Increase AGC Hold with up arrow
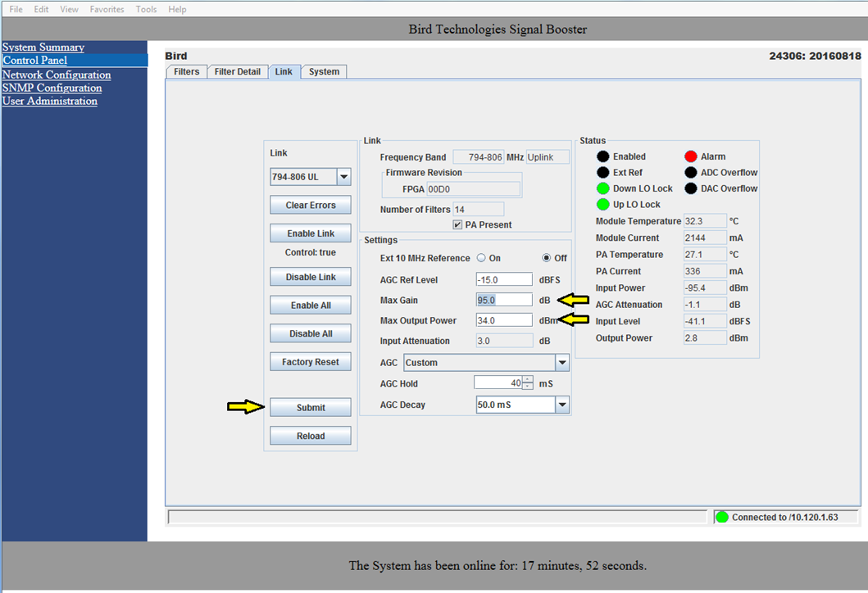The width and height of the screenshot is (868, 593). click(x=528, y=379)
